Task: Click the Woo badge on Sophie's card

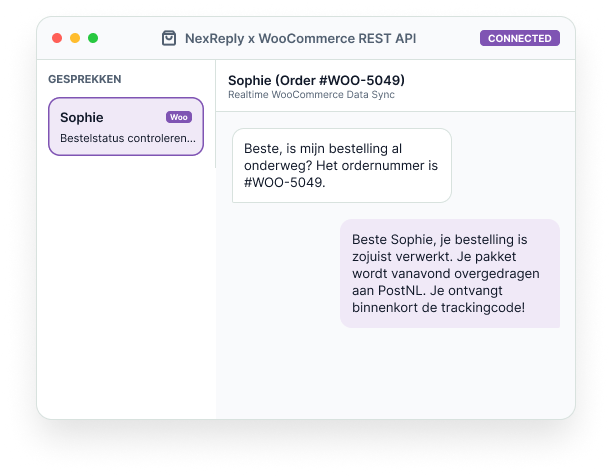Action: [179, 117]
